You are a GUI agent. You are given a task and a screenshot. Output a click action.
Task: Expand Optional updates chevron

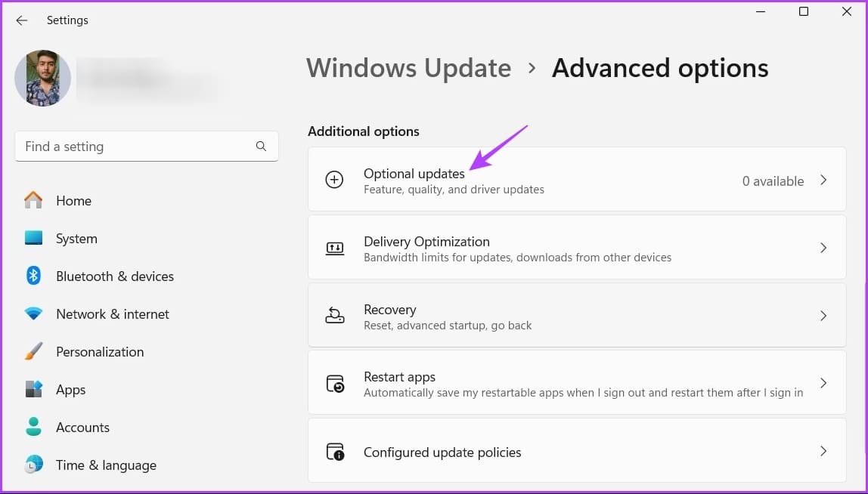coord(823,180)
